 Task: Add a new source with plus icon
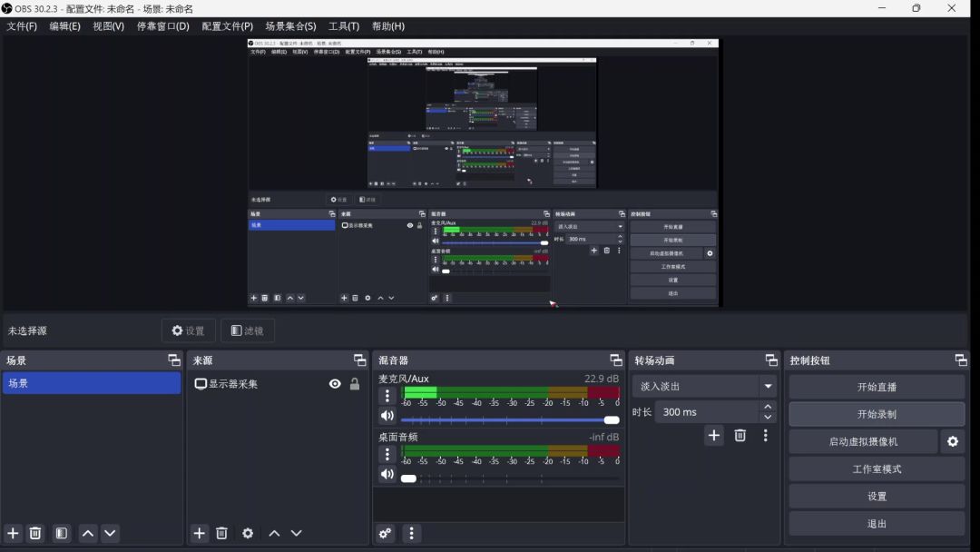(x=200, y=534)
